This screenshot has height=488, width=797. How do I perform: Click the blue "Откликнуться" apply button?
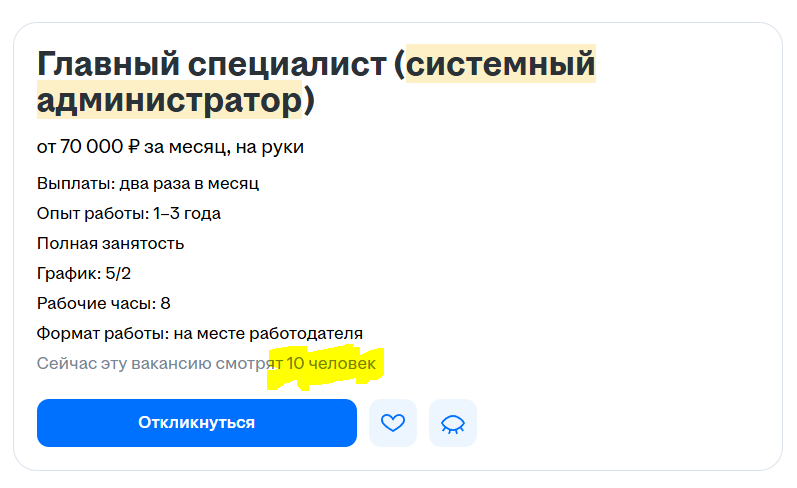[197, 423]
